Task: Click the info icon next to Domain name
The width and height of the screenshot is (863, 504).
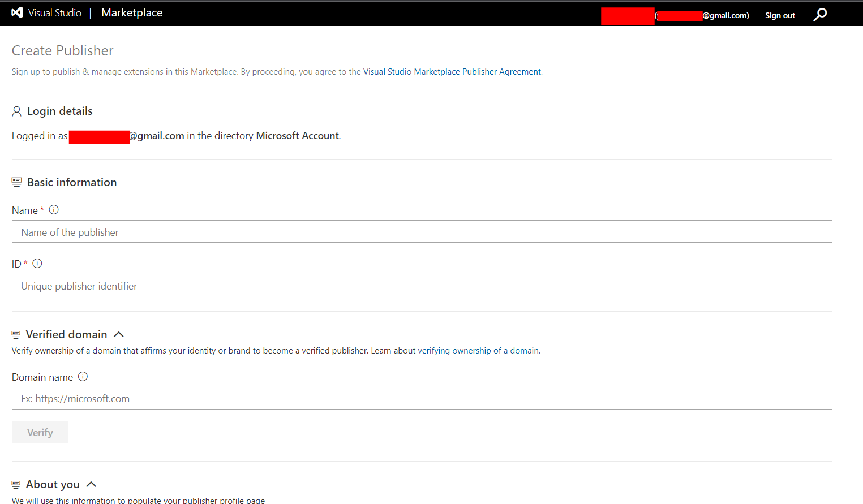Action: pyautogui.click(x=83, y=376)
